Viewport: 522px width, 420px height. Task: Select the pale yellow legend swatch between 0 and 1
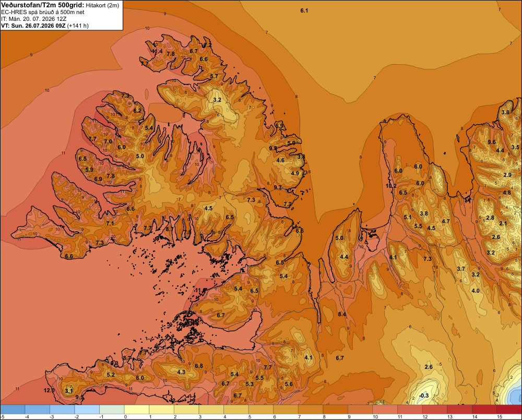(x=137, y=410)
